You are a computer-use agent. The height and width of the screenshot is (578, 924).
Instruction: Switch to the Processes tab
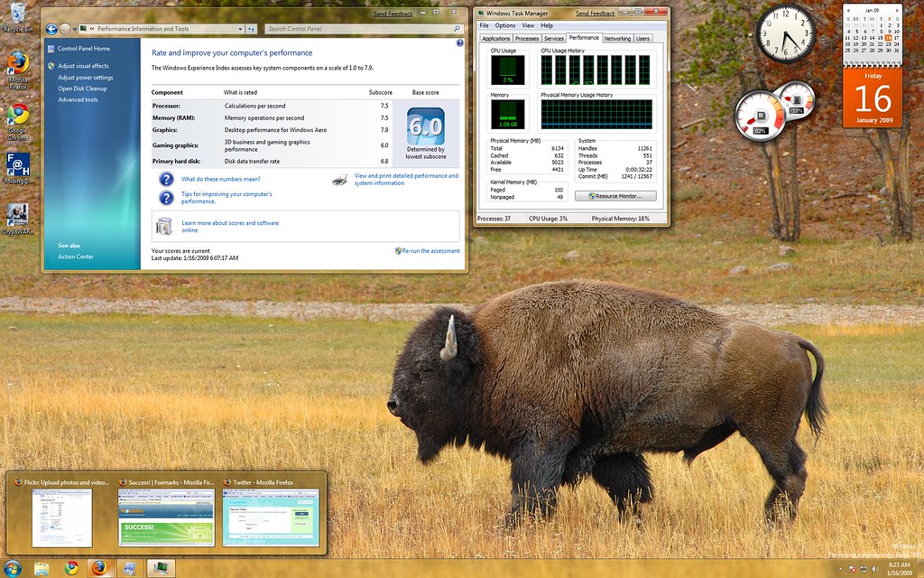pos(527,39)
